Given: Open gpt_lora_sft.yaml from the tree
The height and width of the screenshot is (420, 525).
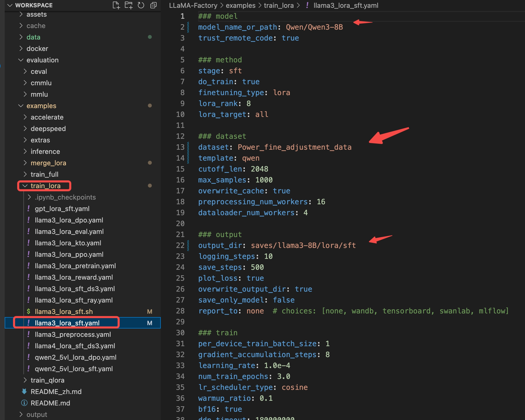Looking at the screenshot, I should (62, 208).
